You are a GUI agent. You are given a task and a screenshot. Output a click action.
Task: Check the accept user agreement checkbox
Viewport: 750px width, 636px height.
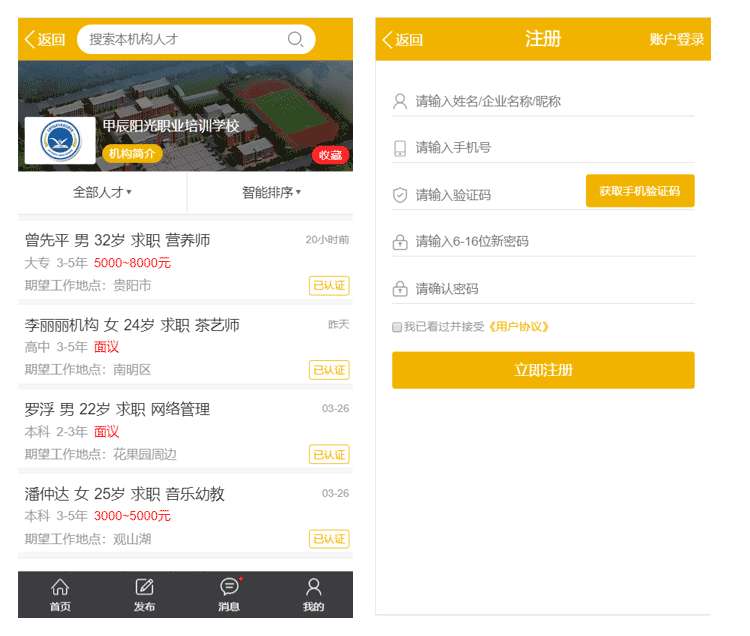click(x=397, y=327)
